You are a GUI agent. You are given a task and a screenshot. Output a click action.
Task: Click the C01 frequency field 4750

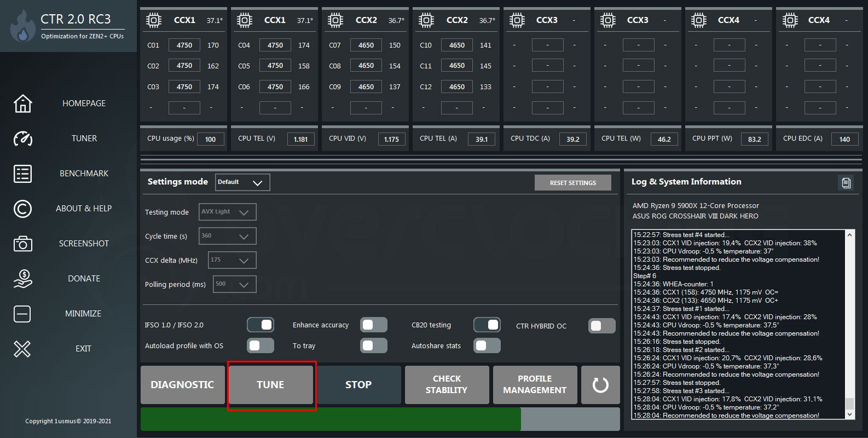tap(184, 45)
